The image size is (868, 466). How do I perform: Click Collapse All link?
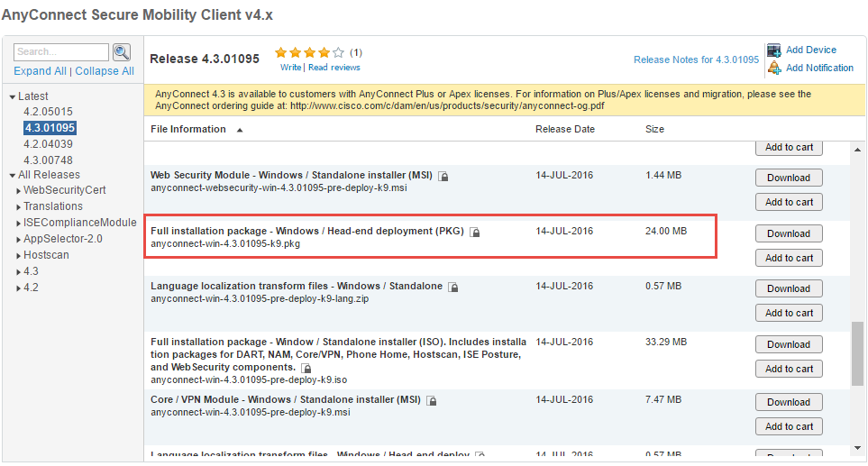[x=105, y=71]
